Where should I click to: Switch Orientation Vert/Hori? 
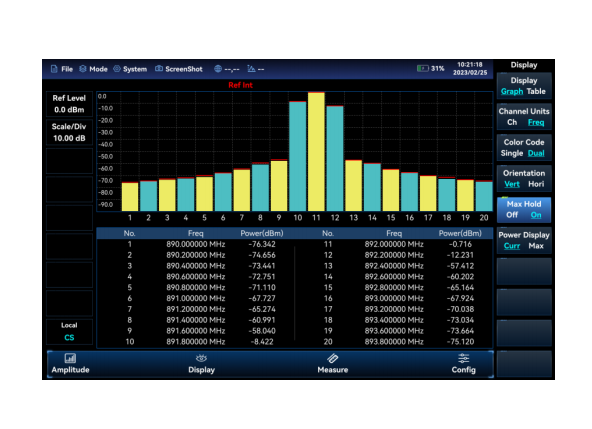(x=524, y=179)
